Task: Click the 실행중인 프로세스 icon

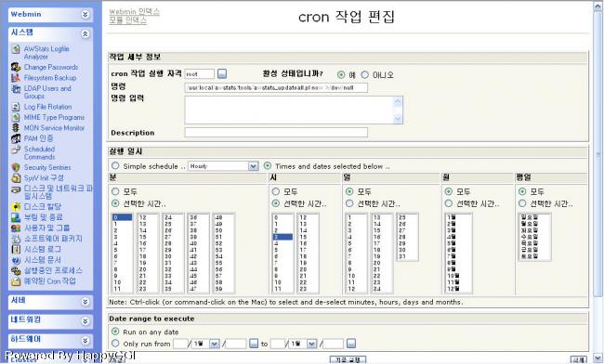Action: tap(16, 270)
